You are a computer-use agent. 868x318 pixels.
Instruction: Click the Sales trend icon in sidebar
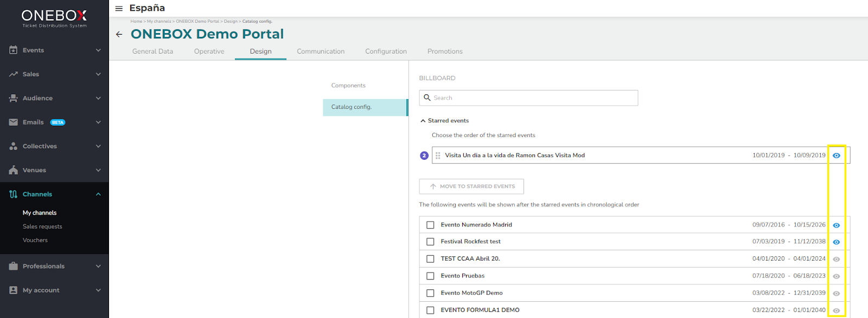[x=14, y=74]
